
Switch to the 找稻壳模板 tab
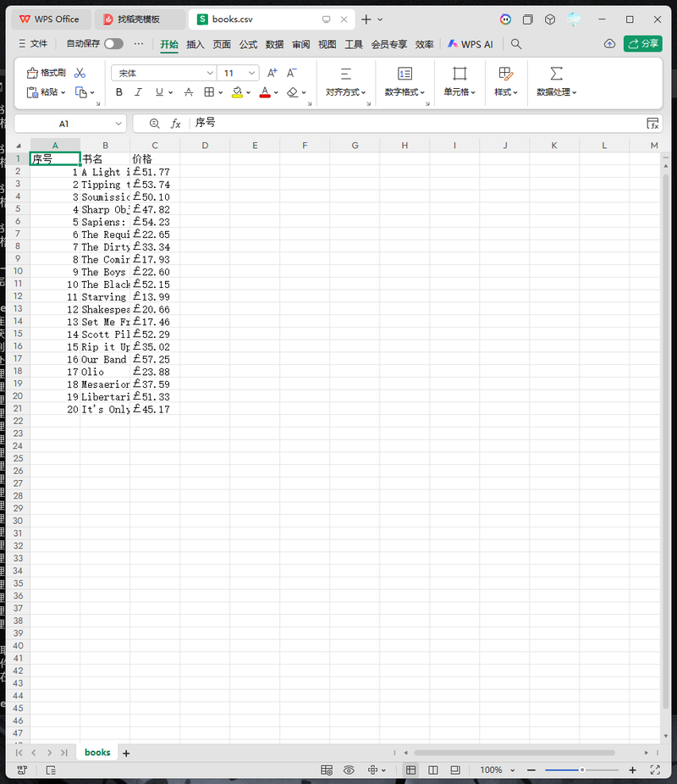point(139,19)
